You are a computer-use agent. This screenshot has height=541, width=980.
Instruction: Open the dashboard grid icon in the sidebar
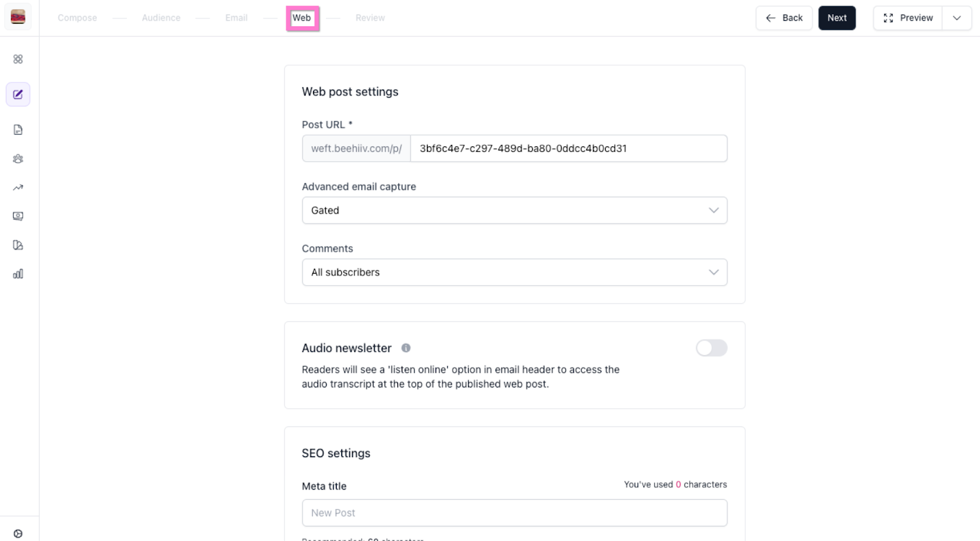pyautogui.click(x=18, y=59)
